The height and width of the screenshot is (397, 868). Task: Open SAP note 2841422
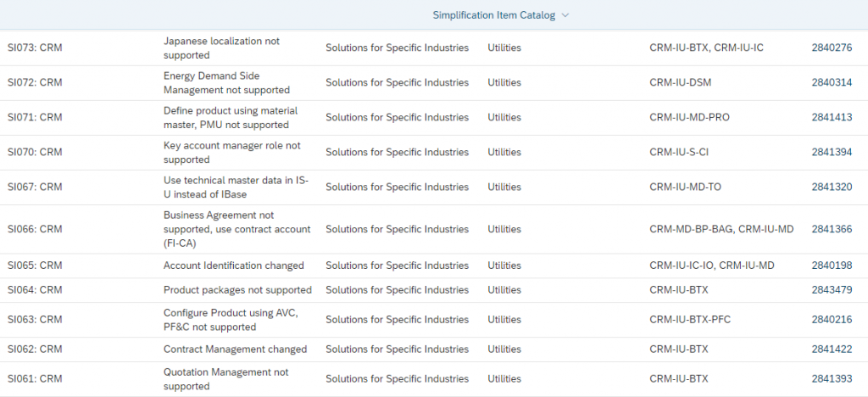tap(832, 349)
